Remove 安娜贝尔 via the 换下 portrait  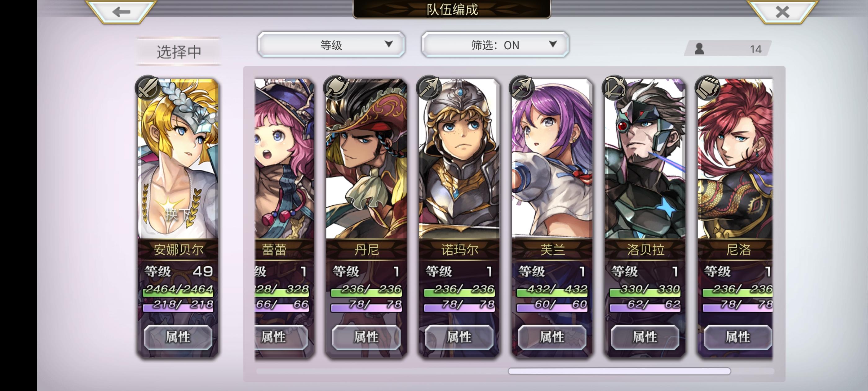178,159
